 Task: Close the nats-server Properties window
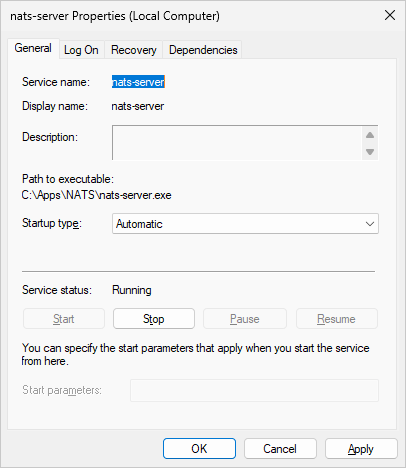click(x=390, y=15)
